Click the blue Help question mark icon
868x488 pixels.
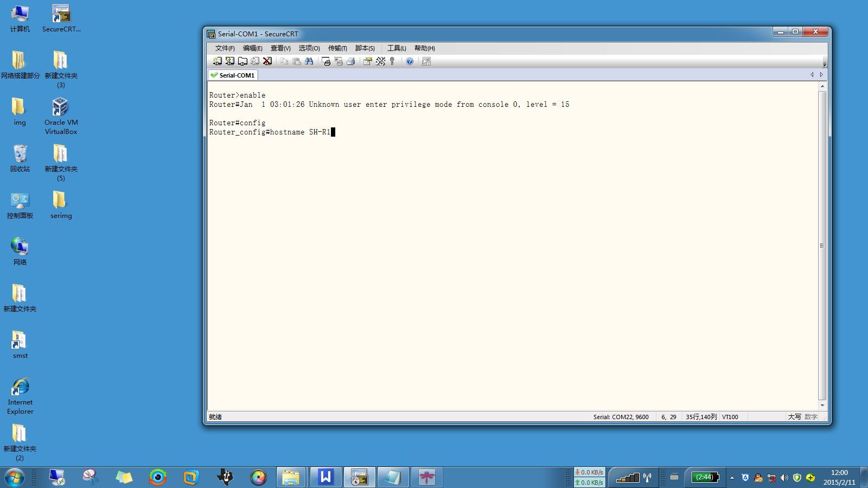tap(410, 61)
